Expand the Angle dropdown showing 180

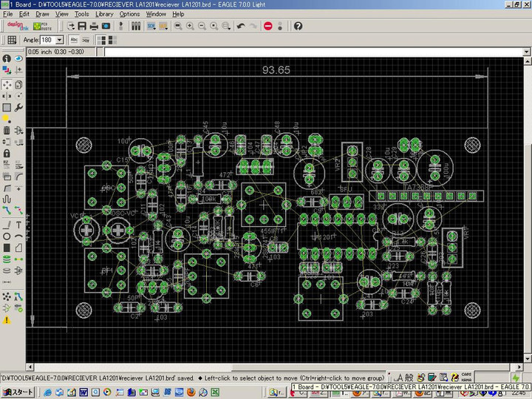tap(60, 39)
